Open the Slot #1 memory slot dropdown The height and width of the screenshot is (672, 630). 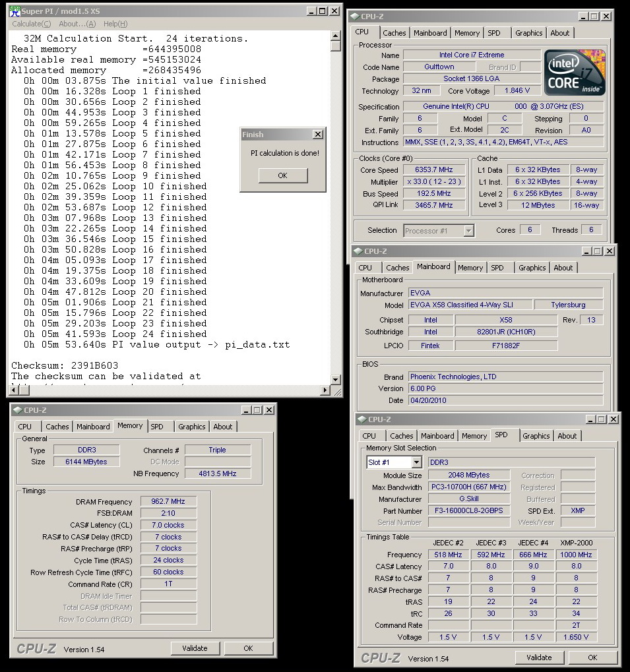click(x=416, y=462)
